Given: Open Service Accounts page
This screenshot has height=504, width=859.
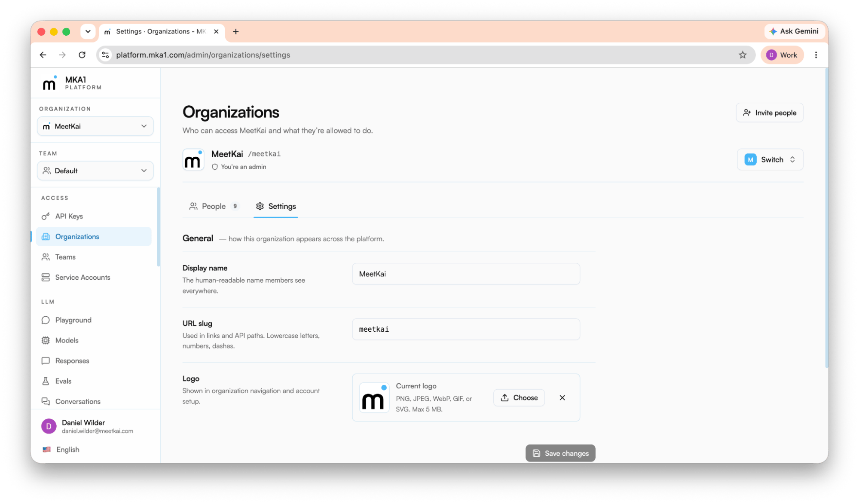Looking at the screenshot, I should click(94, 277).
